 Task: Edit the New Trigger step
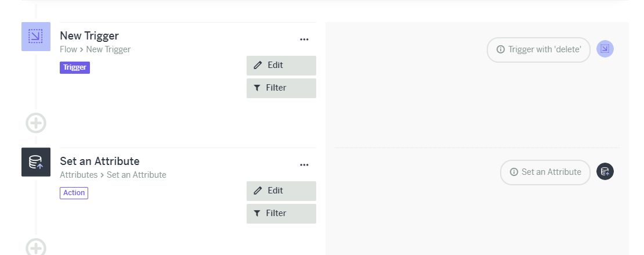(281, 66)
